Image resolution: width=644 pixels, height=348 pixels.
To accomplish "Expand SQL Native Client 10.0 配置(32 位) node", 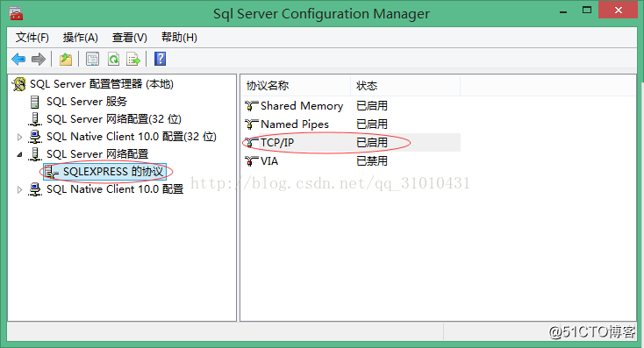I will point(19,137).
